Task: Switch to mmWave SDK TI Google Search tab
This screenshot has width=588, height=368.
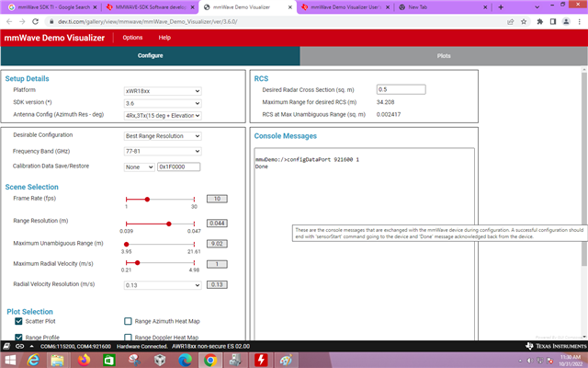Action: [x=53, y=7]
